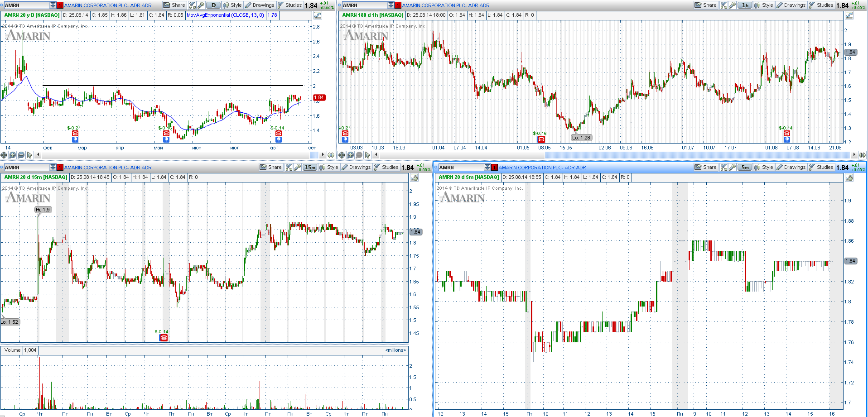Click MovAvgExponential (CLOSE, 13, 0) study label
The image size is (868, 417).
tap(225, 15)
